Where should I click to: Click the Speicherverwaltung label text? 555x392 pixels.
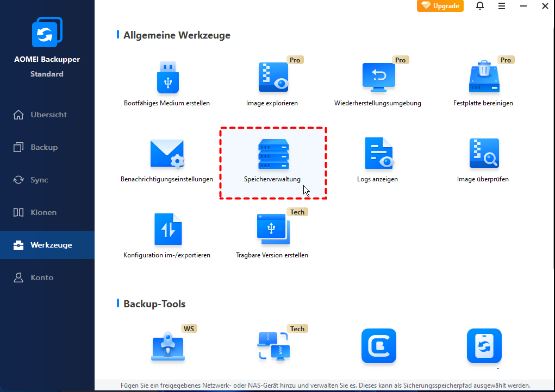pos(272,179)
